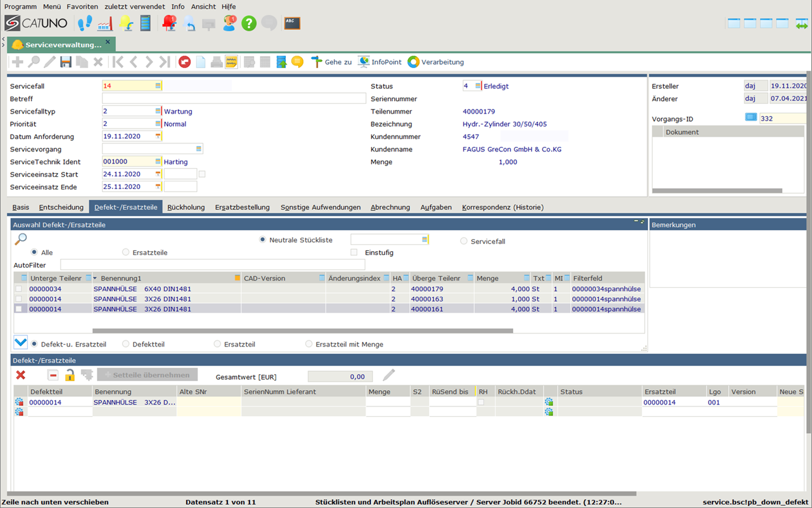The image size is (812, 508).
Task: Click into the AutoFilter input field
Action: 212,265
